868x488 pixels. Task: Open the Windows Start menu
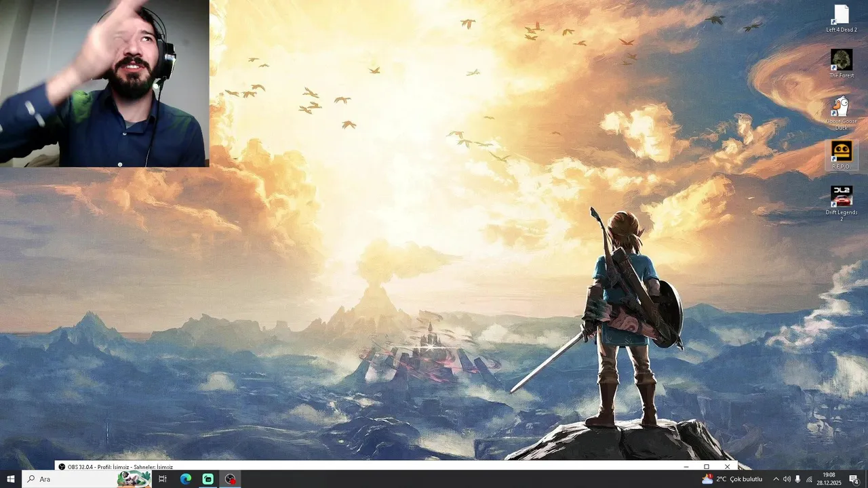[11, 479]
